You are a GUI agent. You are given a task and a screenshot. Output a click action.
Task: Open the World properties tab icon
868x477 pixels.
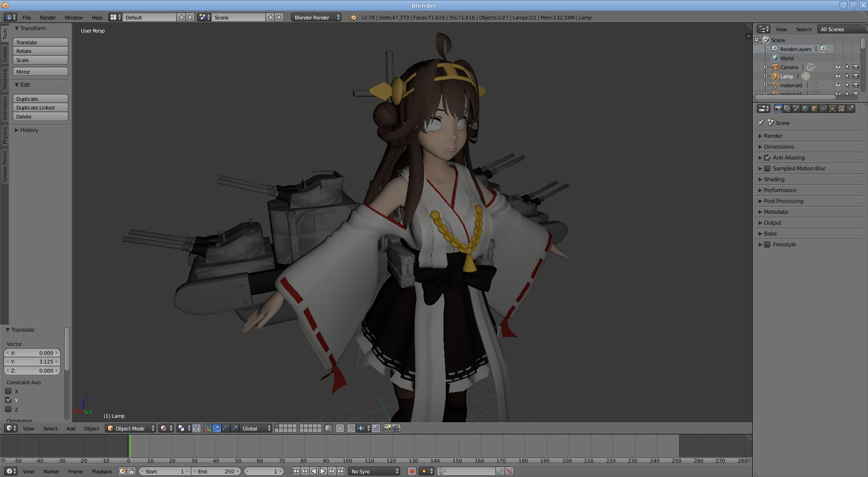[x=805, y=109]
